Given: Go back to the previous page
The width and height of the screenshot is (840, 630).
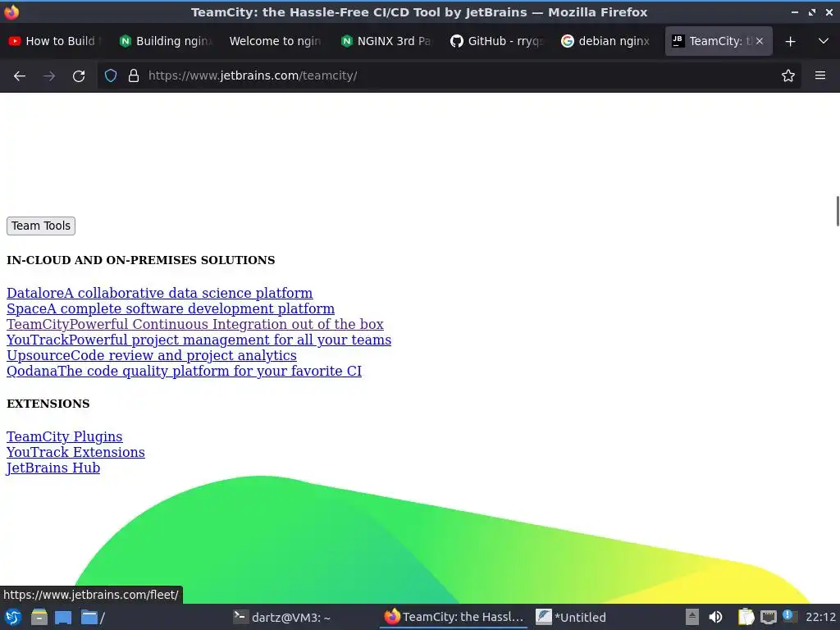Looking at the screenshot, I should [x=20, y=76].
